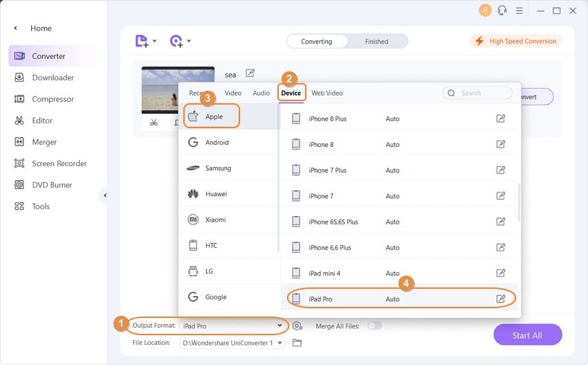Screen dimensions: 588x365
Task: Switch to the Finished tab
Action: coord(376,42)
